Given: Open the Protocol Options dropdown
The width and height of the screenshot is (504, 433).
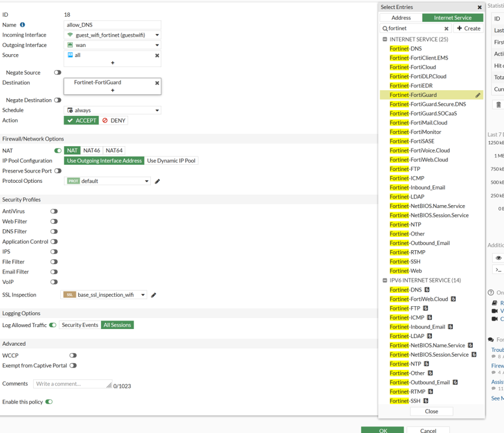Looking at the screenshot, I should click(x=108, y=181).
